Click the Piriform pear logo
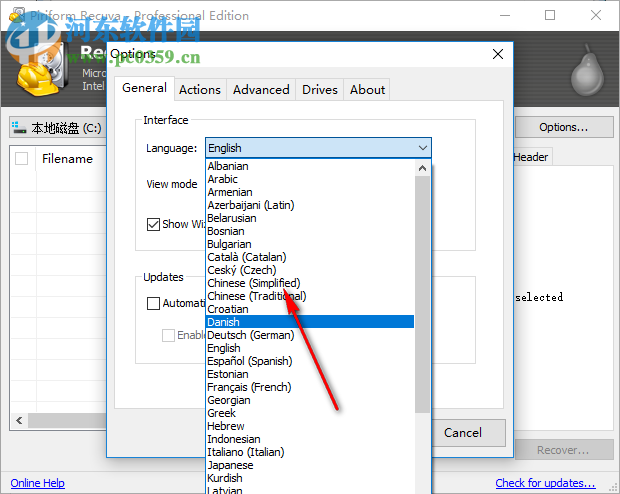The height and width of the screenshot is (494, 620). [x=588, y=71]
